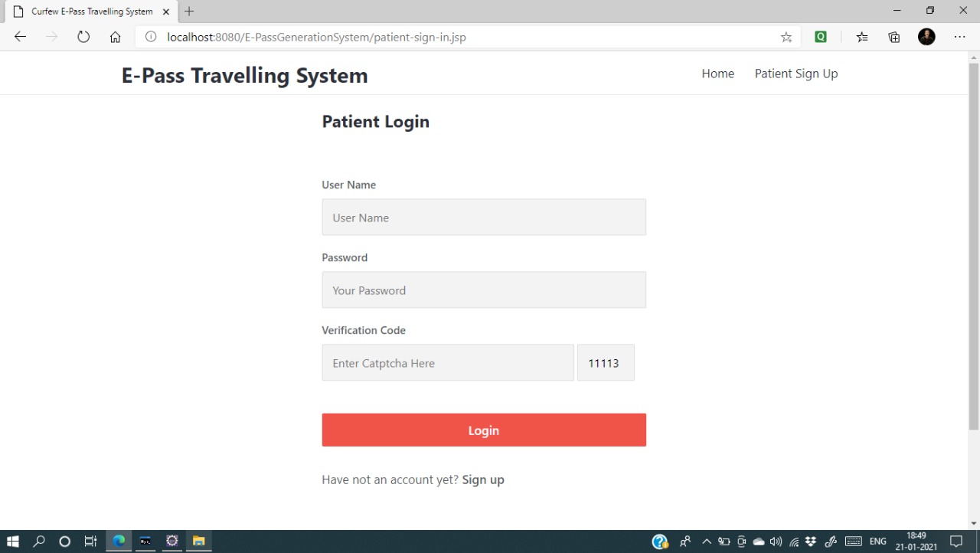Click the page vertical scrollbar
980x553 pixels.
tap(974, 245)
